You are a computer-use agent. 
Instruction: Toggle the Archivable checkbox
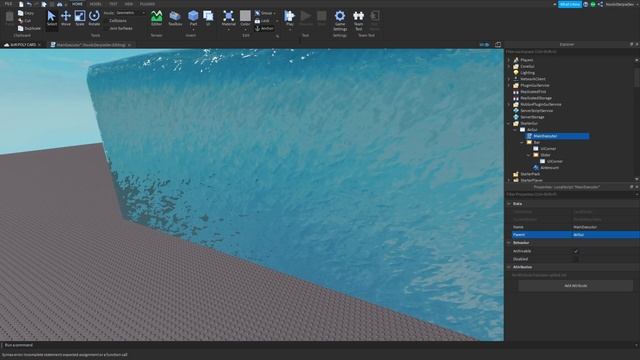(x=576, y=251)
